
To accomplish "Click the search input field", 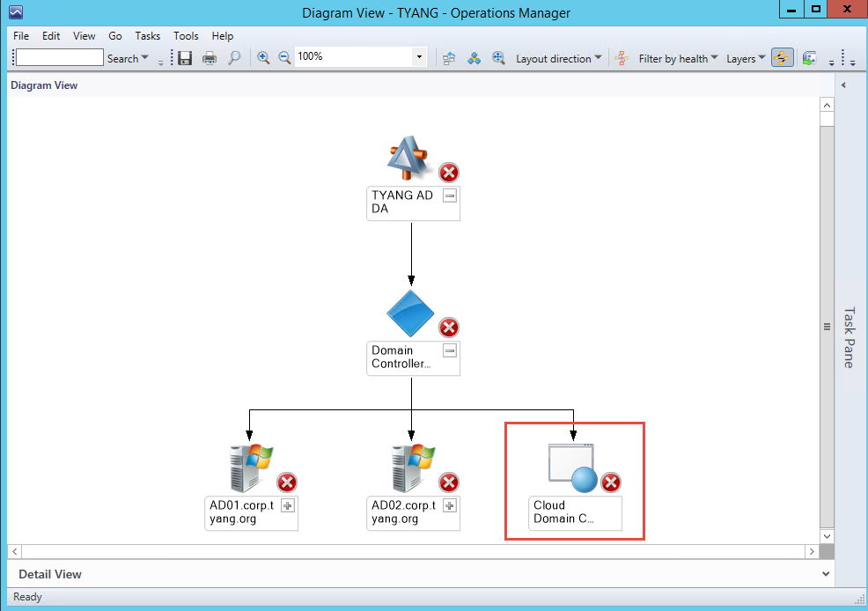I will [x=60, y=57].
